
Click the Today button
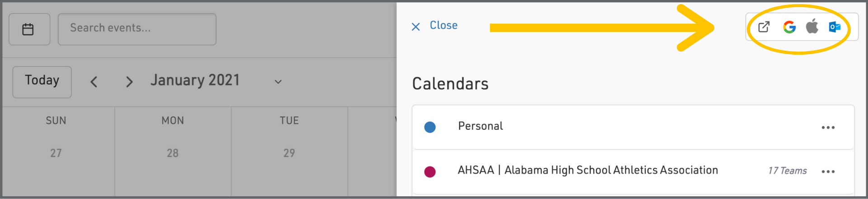click(x=42, y=81)
